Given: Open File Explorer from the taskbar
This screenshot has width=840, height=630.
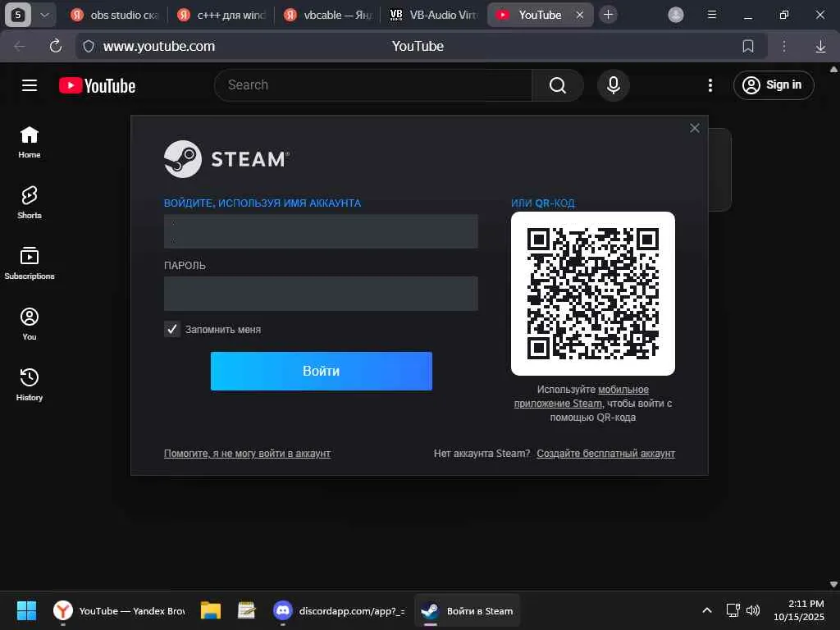Looking at the screenshot, I should pos(211,610).
